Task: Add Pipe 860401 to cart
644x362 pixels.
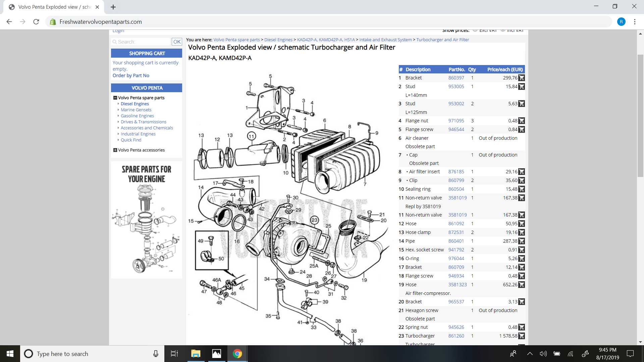Action: coord(522,241)
